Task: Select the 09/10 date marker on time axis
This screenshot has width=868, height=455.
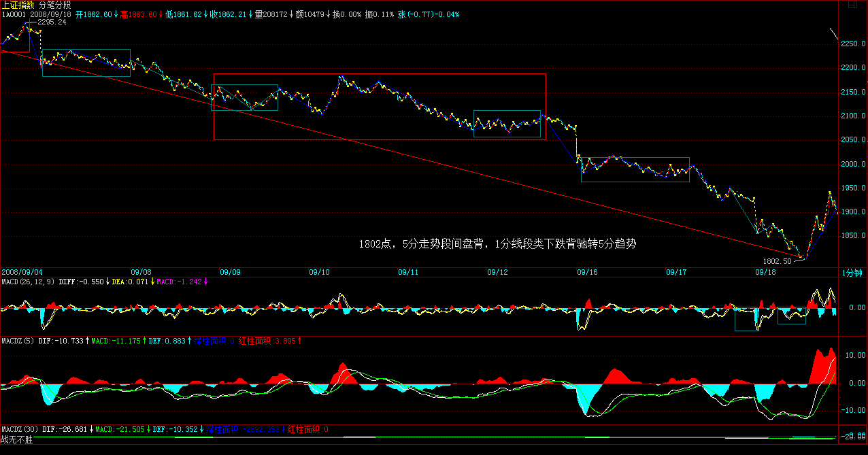Action: click(319, 272)
